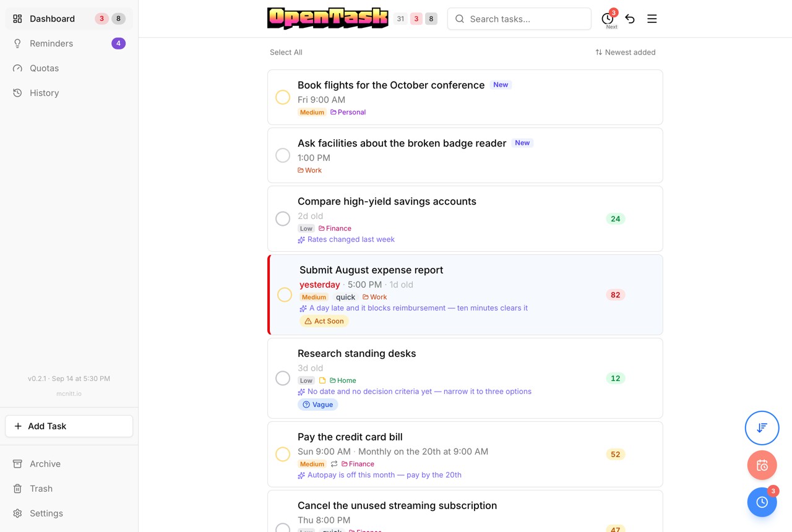
Task: Click the undo arrow icon in header
Action: tap(630, 19)
